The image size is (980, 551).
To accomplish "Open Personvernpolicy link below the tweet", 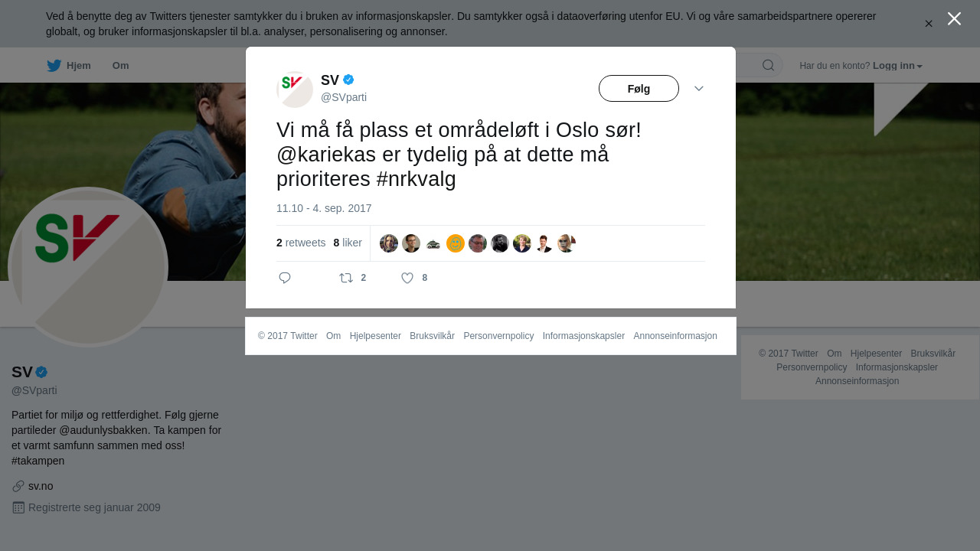I will click(x=498, y=336).
